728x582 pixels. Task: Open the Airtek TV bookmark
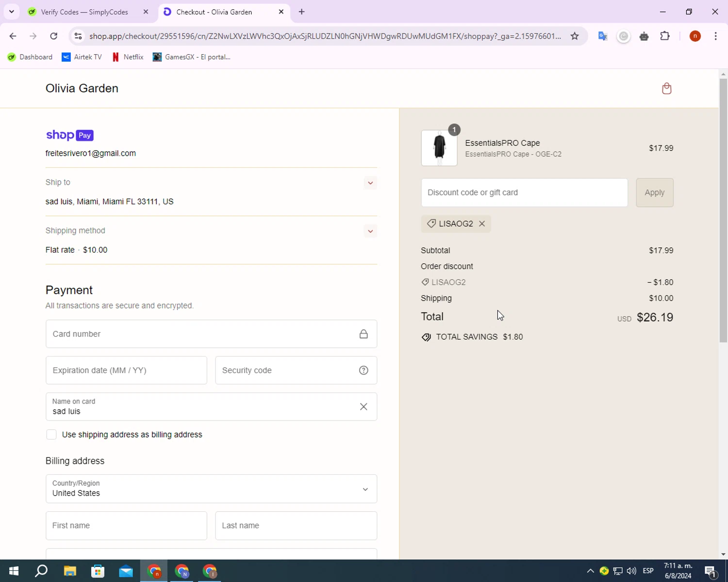coord(82,57)
